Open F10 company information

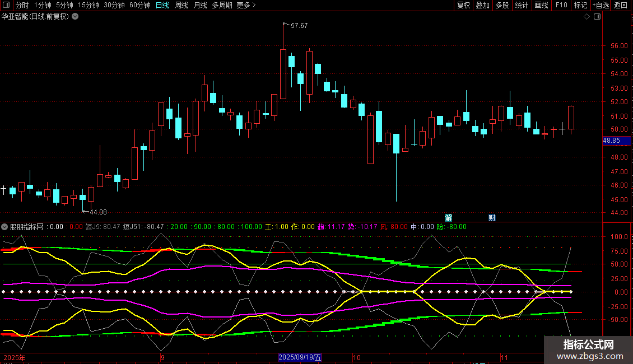[561, 5]
